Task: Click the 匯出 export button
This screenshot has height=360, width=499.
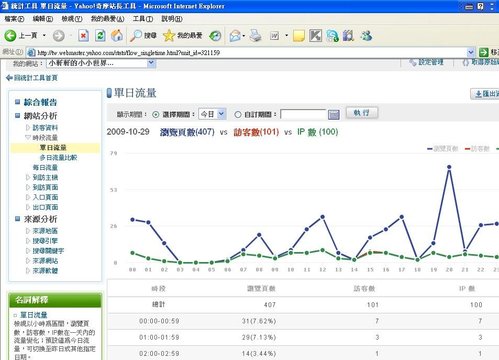Action: tap(485, 94)
